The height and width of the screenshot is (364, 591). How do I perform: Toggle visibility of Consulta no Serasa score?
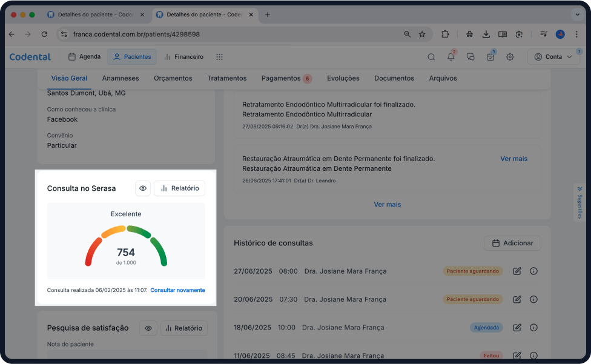[143, 188]
